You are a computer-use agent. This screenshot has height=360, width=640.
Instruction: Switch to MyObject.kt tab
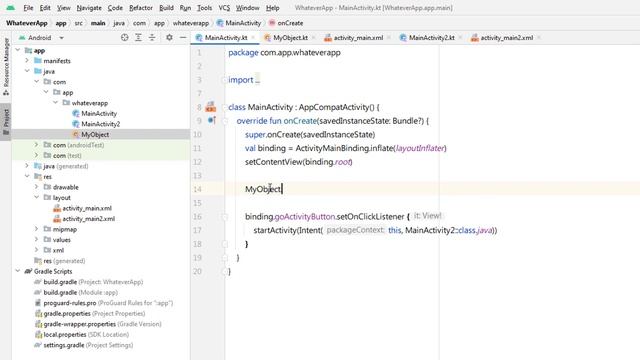[290, 38]
